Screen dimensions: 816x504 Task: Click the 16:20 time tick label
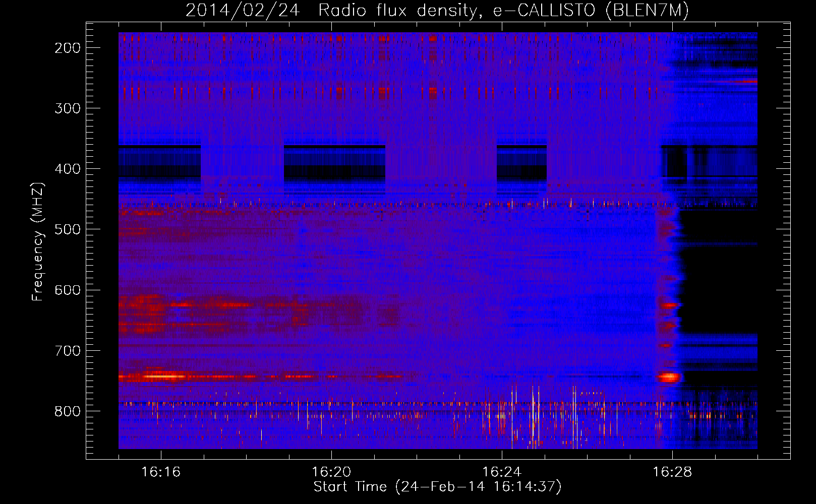click(331, 472)
